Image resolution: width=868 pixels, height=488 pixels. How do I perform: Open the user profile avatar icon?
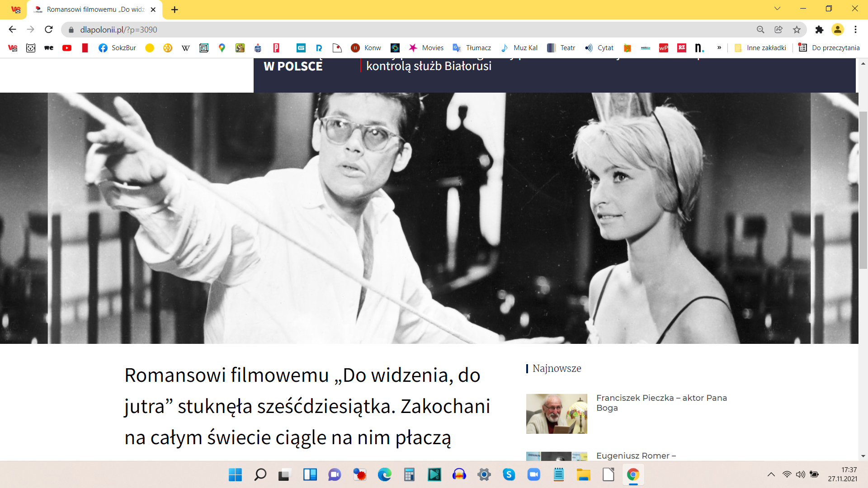tap(837, 29)
